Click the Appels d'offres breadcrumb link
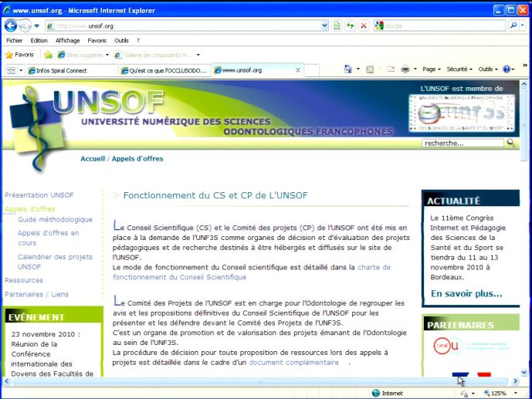Screen dimensions: 532x399 pos(137,159)
